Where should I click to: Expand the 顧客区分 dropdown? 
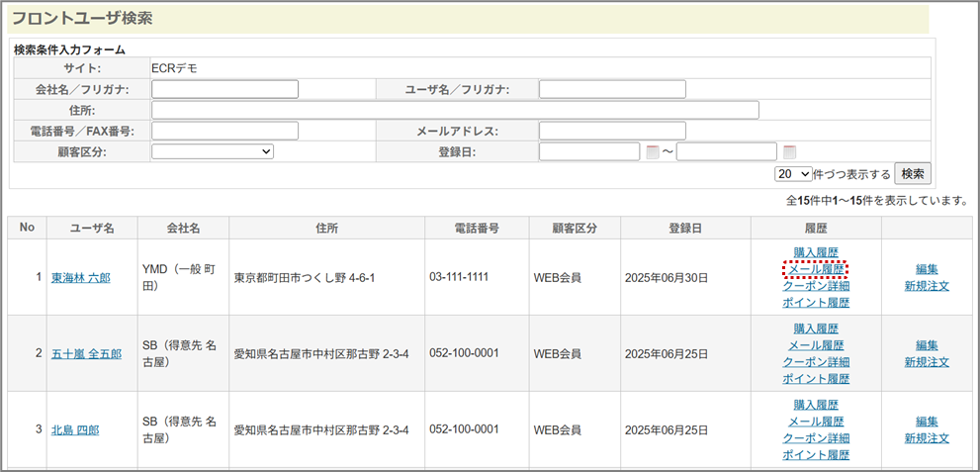tap(213, 151)
